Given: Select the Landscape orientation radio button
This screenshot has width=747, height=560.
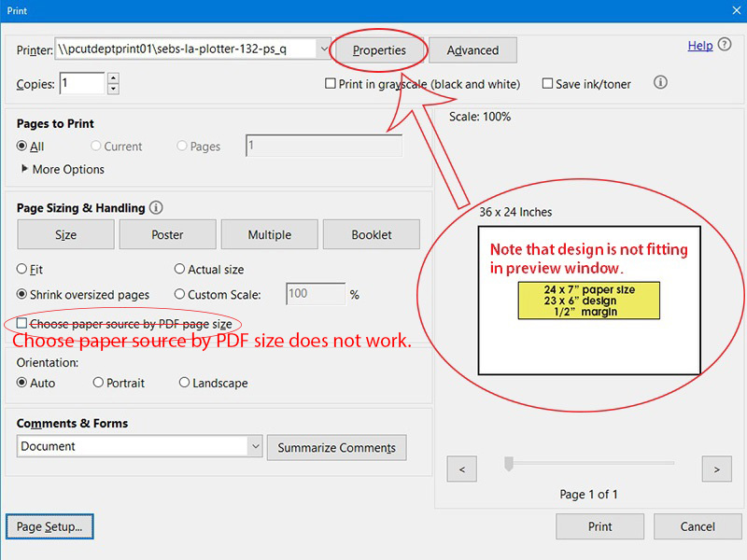Looking at the screenshot, I should 184,383.
